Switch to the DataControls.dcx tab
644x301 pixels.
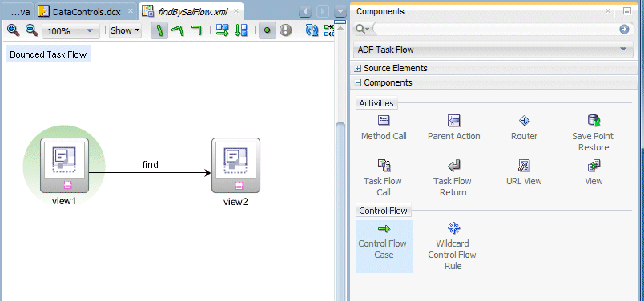click(87, 12)
